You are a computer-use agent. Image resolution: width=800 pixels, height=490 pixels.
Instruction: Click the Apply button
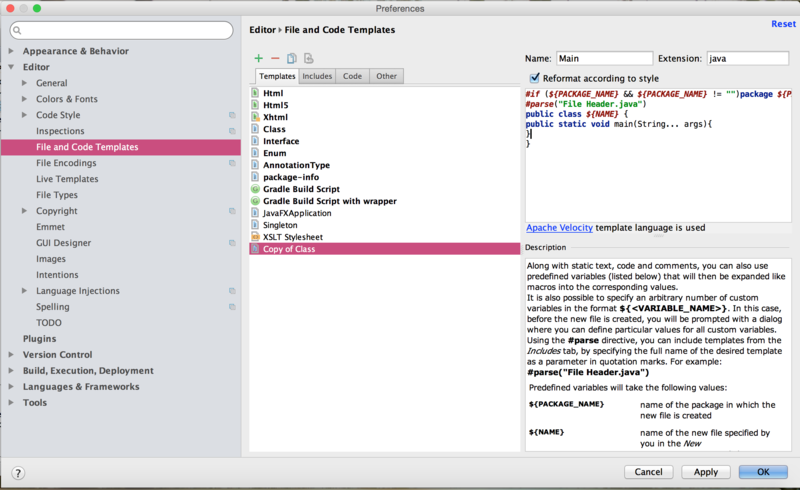(706, 472)
